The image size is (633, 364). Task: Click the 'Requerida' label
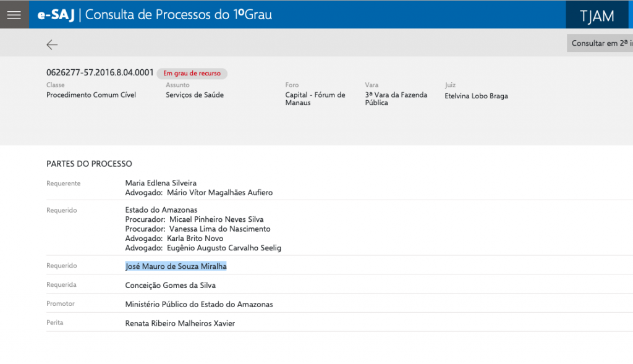[x=61, y=284]
